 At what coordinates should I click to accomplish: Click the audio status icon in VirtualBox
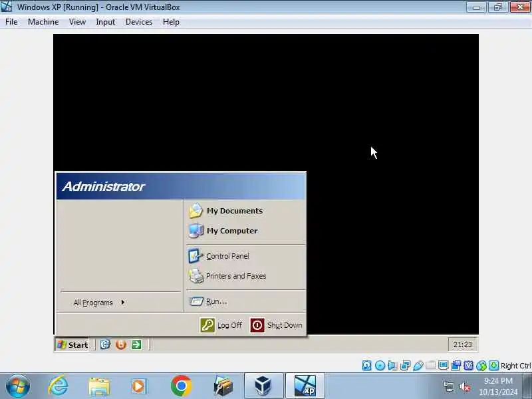[x=392, y=365]
